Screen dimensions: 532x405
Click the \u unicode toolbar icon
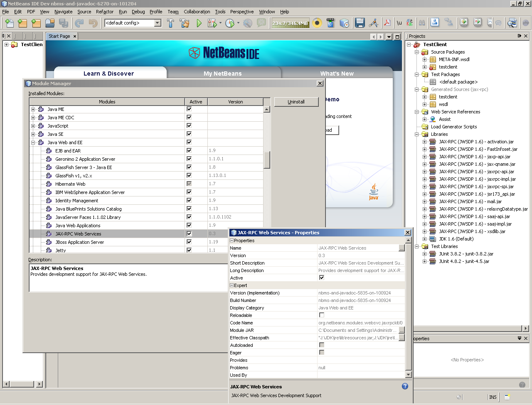coord(399,23)
